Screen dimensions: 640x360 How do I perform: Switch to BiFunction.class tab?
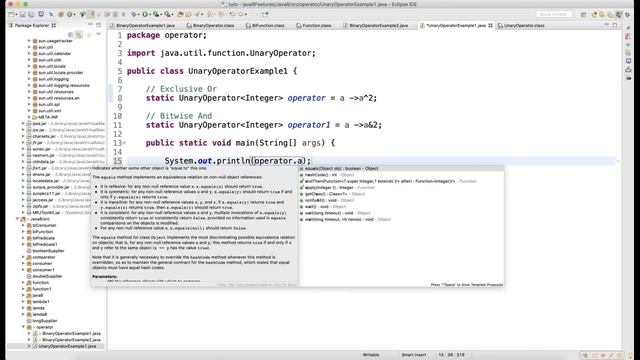pyautogui.click(x=264, y=25)
